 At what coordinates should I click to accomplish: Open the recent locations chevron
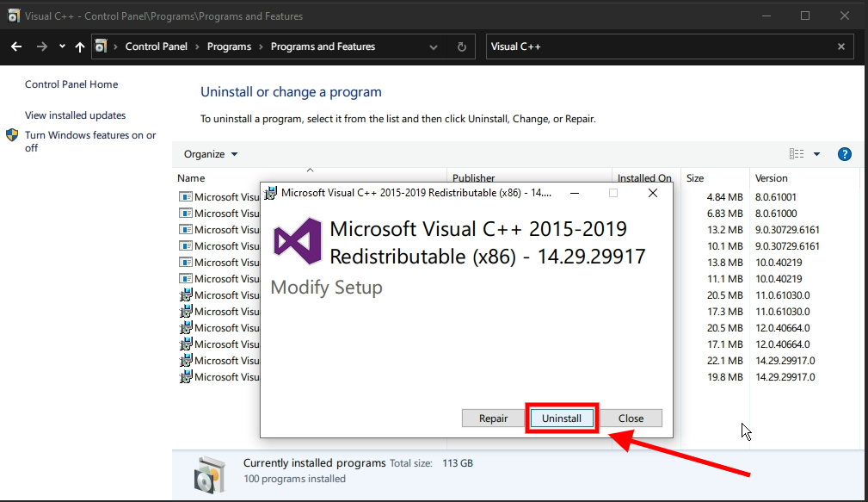pos(62,46)
